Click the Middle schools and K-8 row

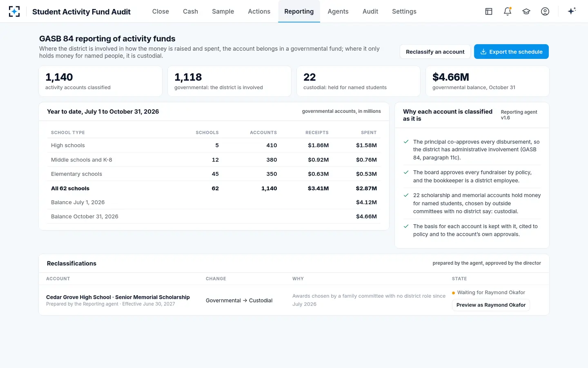(214, 159)
